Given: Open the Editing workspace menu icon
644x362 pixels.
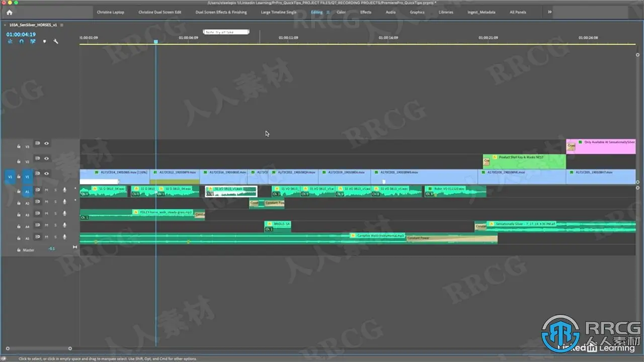Looking at the screenshot, I should (328, 12).
